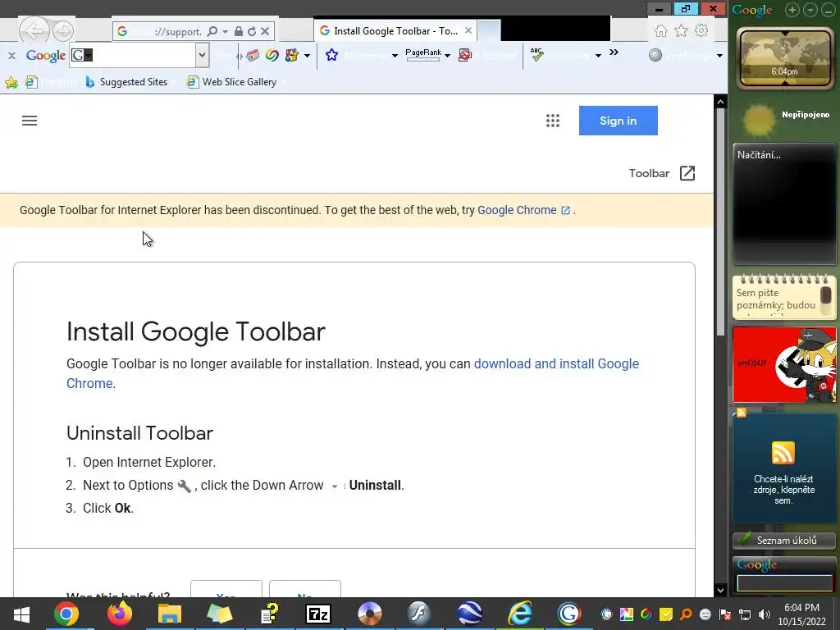Click the browser Back arrow button
840x630 pixels.
(34, 31)
